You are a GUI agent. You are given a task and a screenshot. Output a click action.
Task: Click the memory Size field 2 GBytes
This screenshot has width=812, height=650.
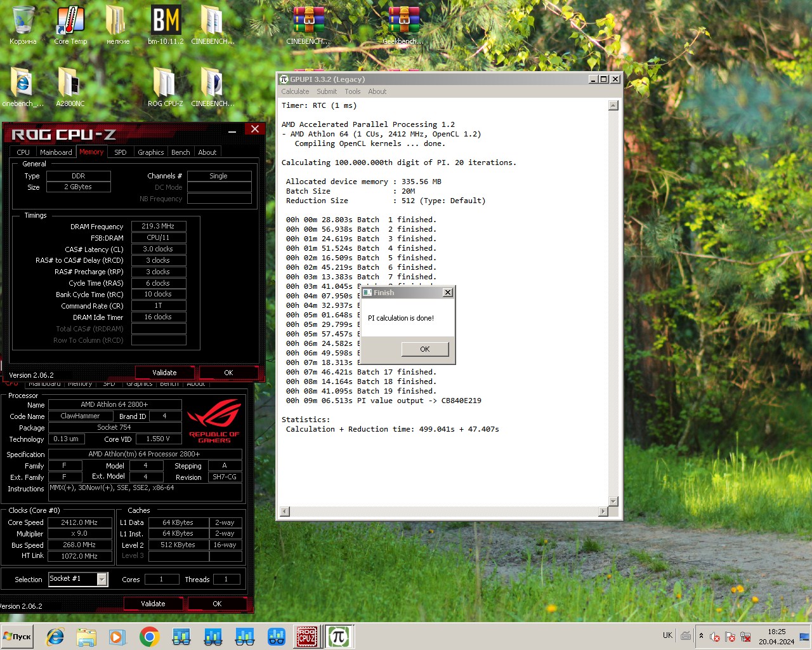click(78, 187)
